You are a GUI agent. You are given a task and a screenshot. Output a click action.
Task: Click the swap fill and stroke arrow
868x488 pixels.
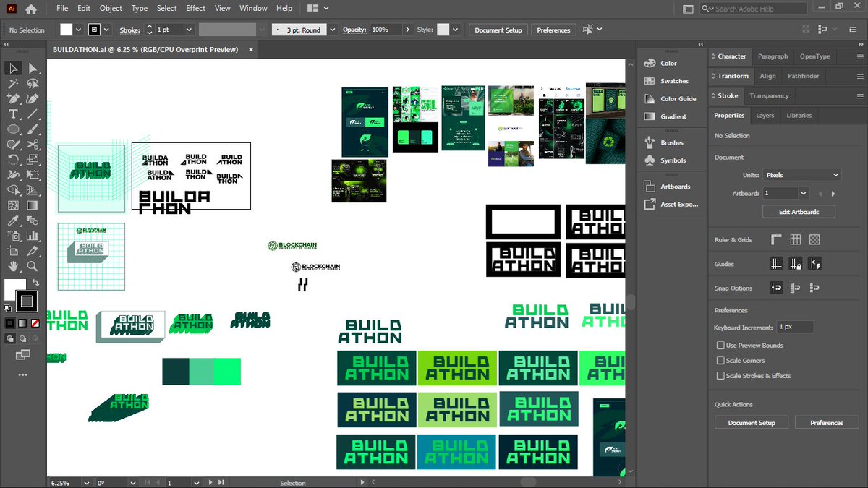coord(35,282)
